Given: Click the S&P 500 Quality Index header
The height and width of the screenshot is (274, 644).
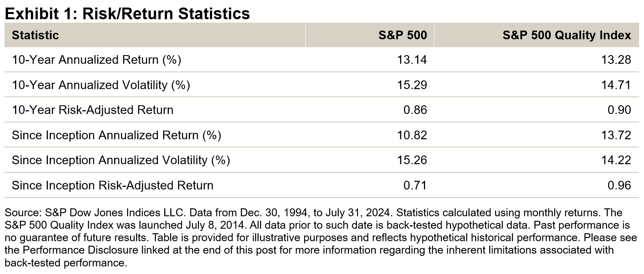Looking at the screenshot, I should pyautogui.click(x=566, y=35).
